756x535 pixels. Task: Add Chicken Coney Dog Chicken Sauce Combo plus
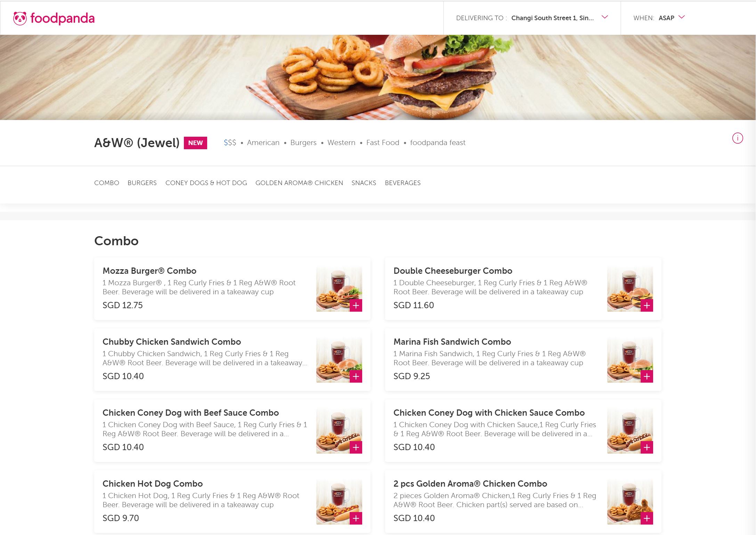pyautogui.click(x=647, y=447)
